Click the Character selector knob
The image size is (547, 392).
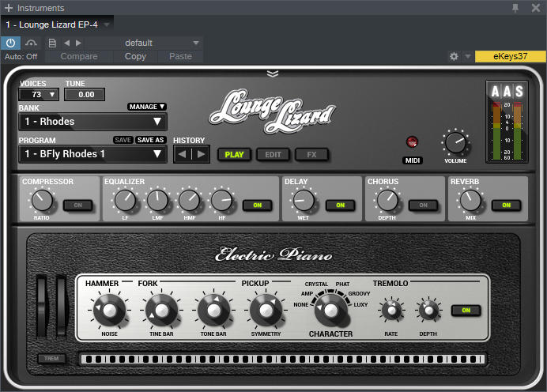tap(330, 310)
